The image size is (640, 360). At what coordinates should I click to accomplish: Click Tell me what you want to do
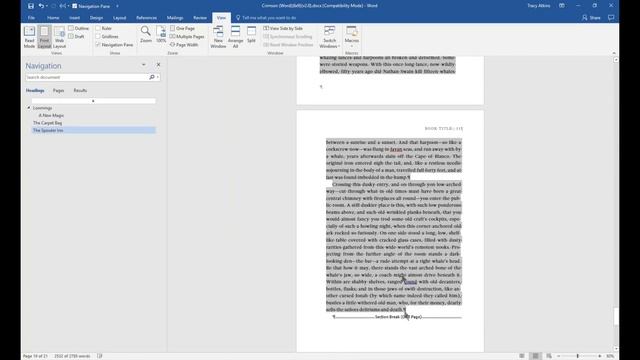pos(266,18)
